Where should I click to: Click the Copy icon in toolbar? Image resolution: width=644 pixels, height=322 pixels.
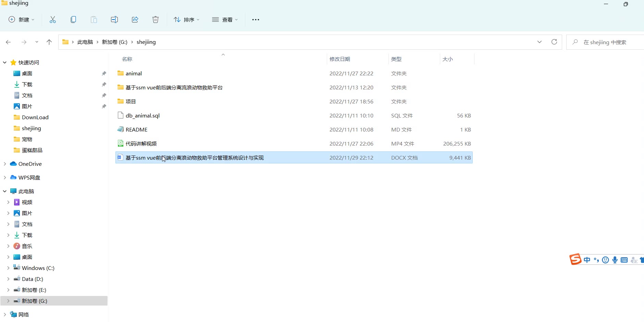(73, 20)
